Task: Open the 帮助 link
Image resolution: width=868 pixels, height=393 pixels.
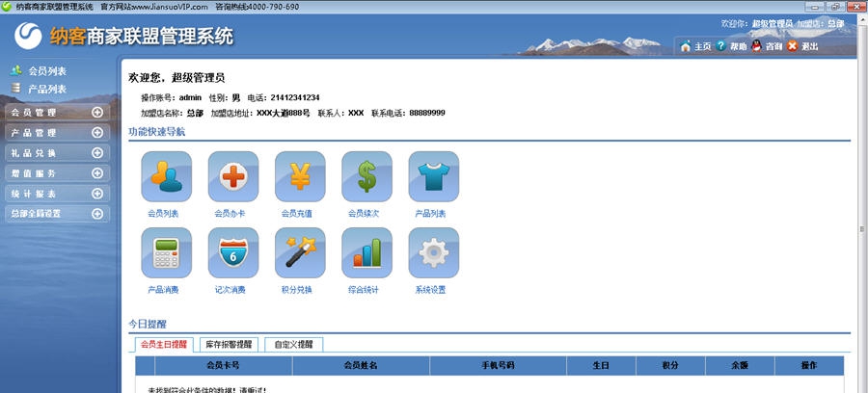Action: (738, 47)
